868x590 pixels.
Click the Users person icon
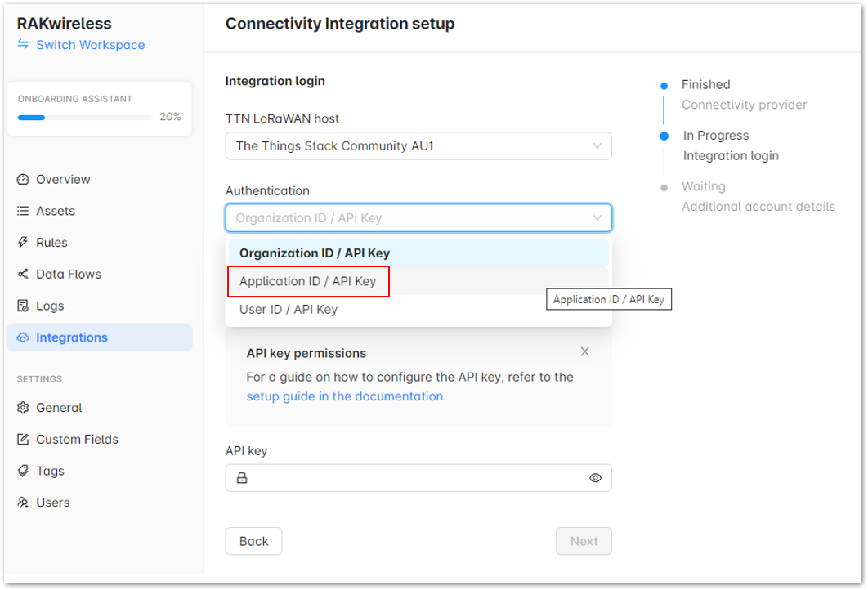[23, 503]
